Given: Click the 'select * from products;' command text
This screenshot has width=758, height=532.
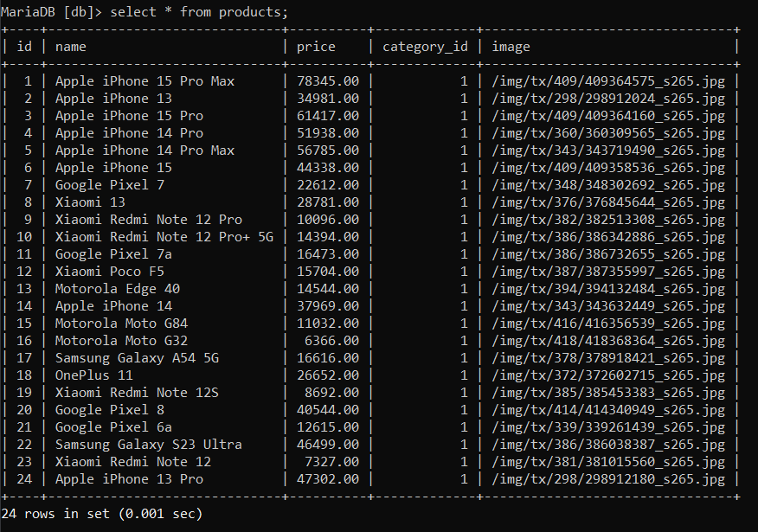Looking at the screenshot, I should click(x=199, y=12).
